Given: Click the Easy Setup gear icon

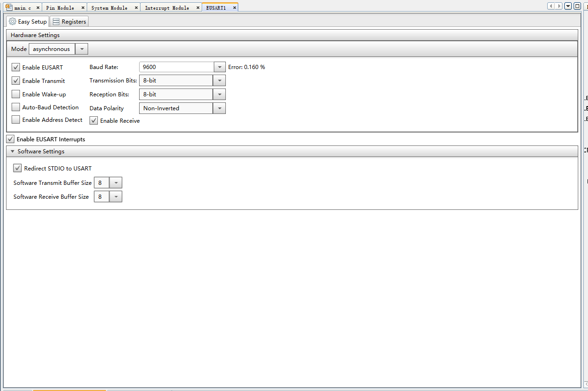Looking at the screenshot, I should (x=13, y=21).
